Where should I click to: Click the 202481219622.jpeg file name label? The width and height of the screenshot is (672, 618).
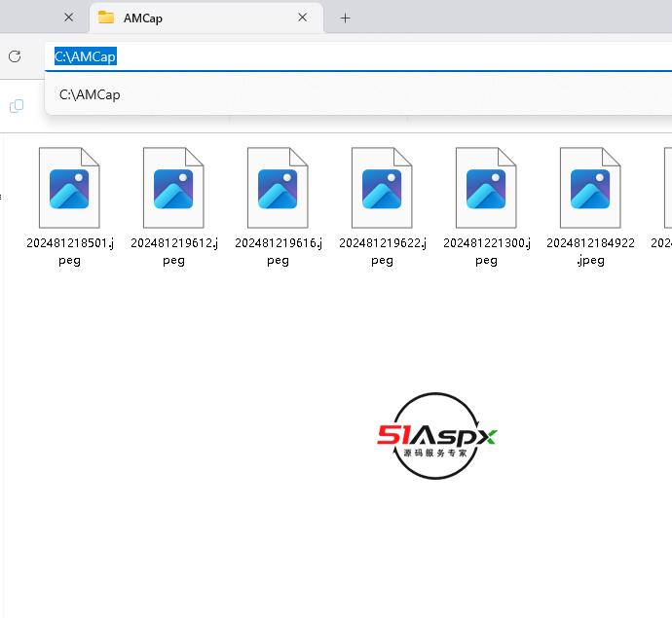(383, 251)
